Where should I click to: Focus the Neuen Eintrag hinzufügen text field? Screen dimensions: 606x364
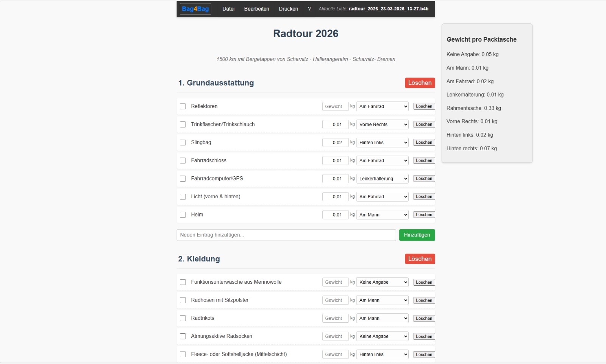pyautogui.click(x=286, y=235)
